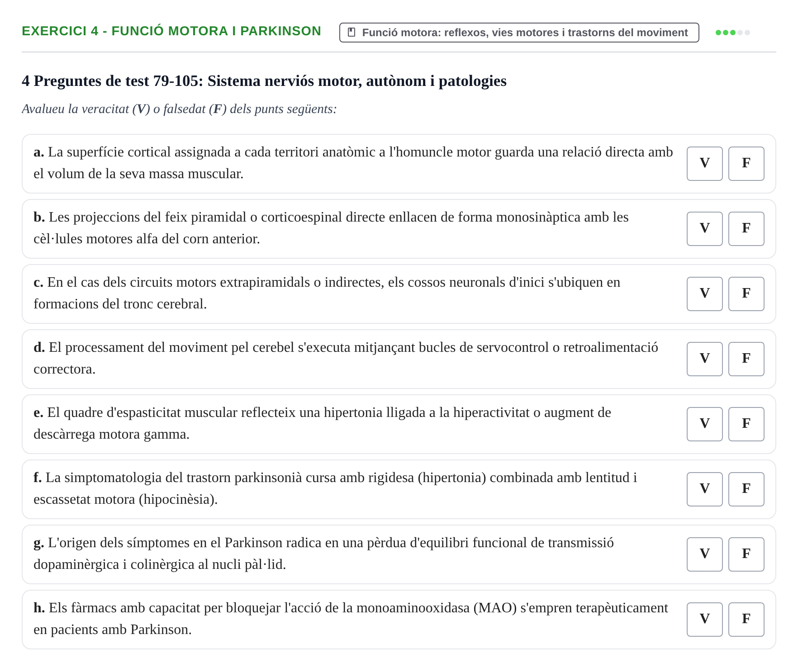
Task: Click statement f text about hipocinèsia
Action: 335,488
